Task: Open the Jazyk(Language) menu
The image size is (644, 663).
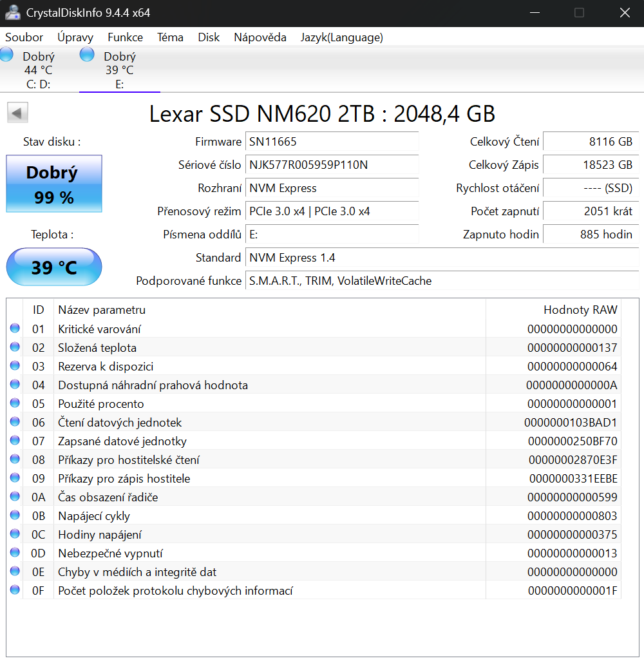Action: click(x=341, y=37)
